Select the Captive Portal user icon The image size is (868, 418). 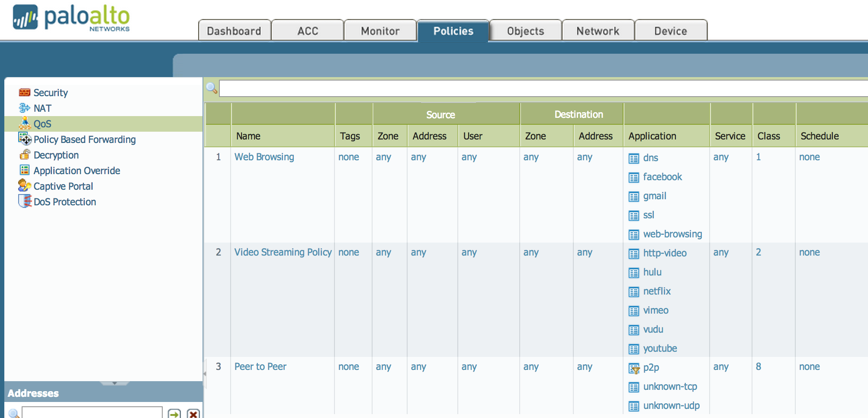point(25,186)
